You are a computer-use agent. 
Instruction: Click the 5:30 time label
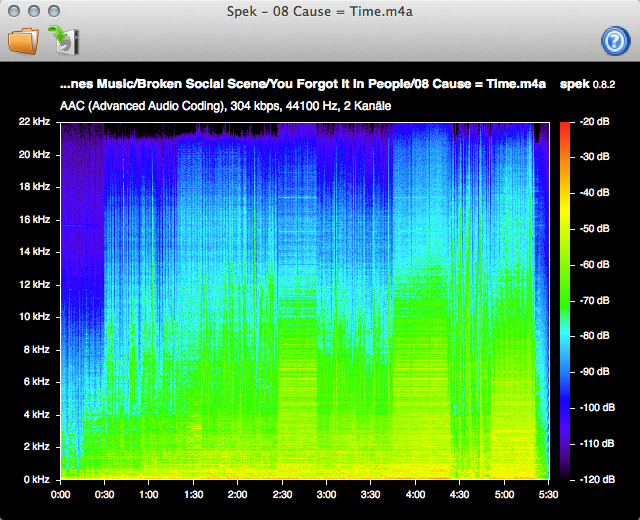(x=548, y=495)
